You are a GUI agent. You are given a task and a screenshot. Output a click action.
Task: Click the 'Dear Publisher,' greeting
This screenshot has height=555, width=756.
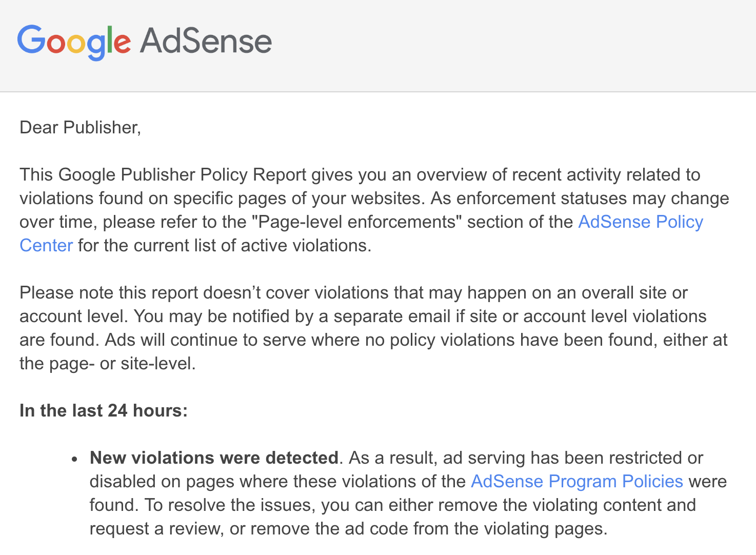coord(80,127)
